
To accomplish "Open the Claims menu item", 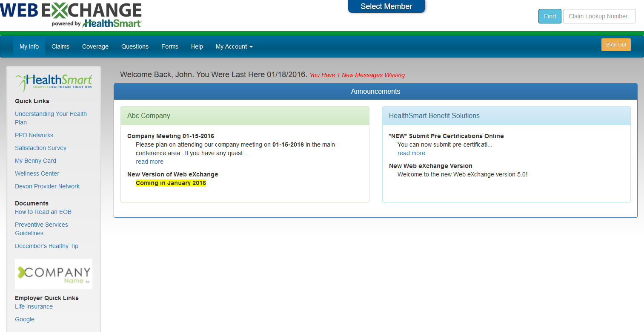I will (60, 46).
